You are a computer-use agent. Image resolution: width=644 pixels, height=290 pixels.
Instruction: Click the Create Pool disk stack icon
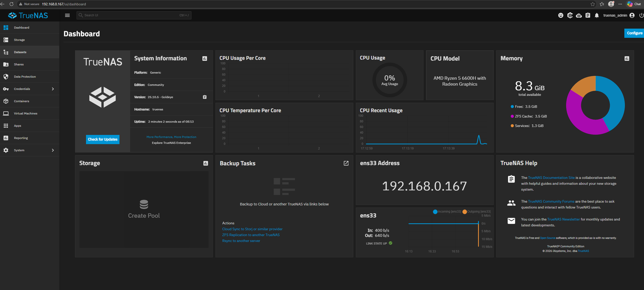144,204
